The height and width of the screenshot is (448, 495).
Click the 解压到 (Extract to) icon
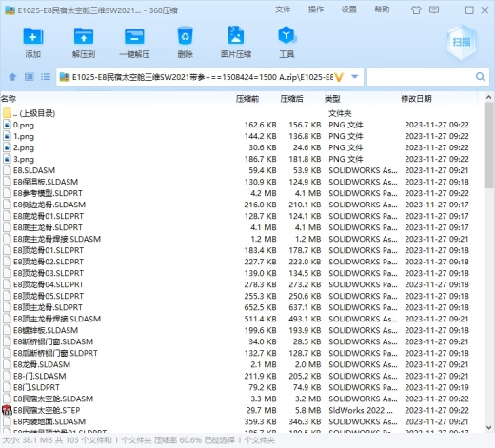(x=84, y=36)
